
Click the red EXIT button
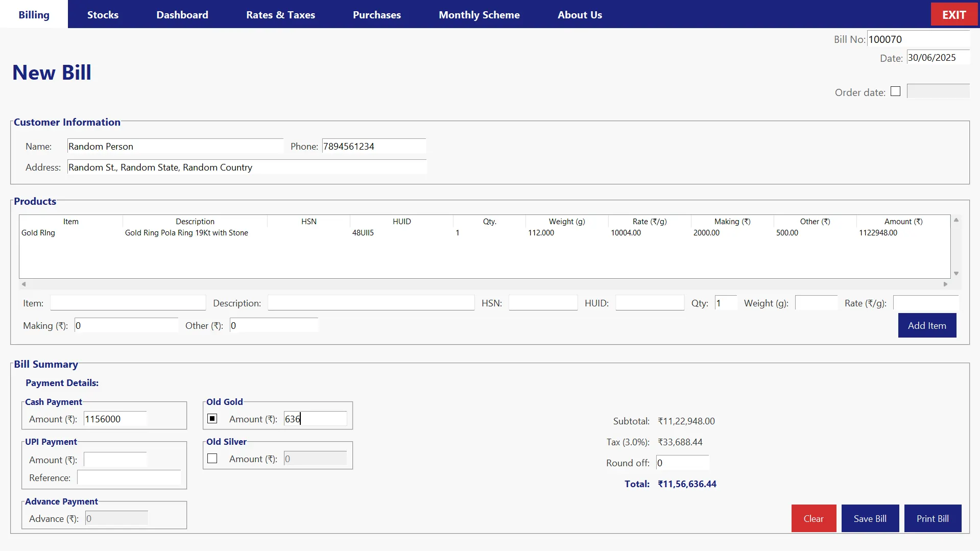(x=953, y=15)
